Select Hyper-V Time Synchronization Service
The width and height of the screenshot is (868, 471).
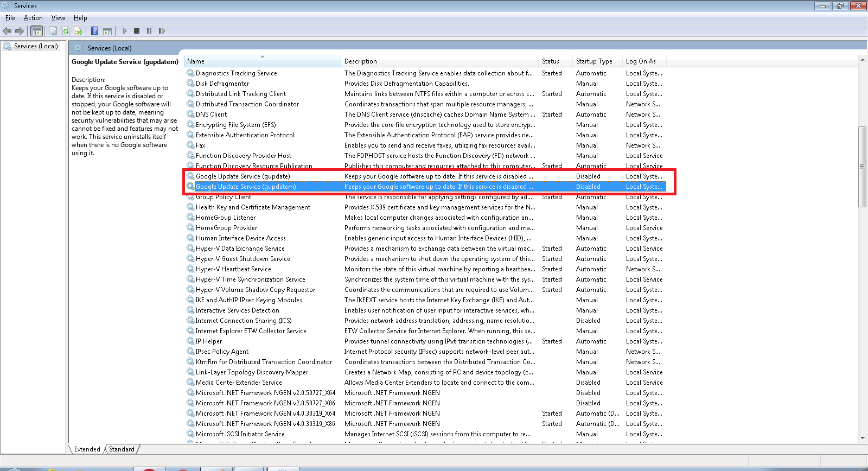[251, 279]
